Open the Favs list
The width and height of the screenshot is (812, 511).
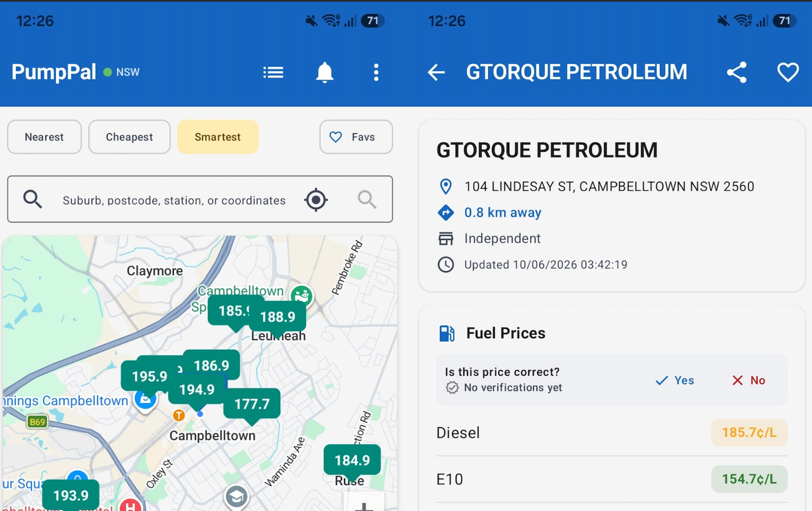pyautogui.click(x=356, y=137)
